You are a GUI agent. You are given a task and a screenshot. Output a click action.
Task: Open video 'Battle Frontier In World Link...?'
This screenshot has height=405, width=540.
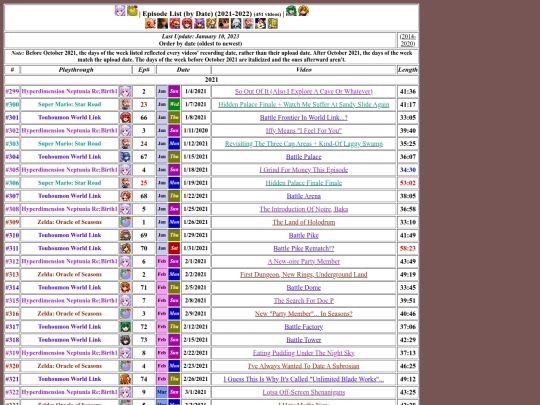coord(304,117)
